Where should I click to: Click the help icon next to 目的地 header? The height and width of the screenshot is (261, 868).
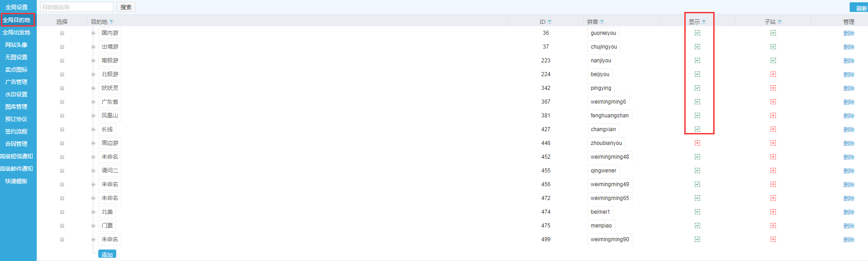[x=111, y=22]
